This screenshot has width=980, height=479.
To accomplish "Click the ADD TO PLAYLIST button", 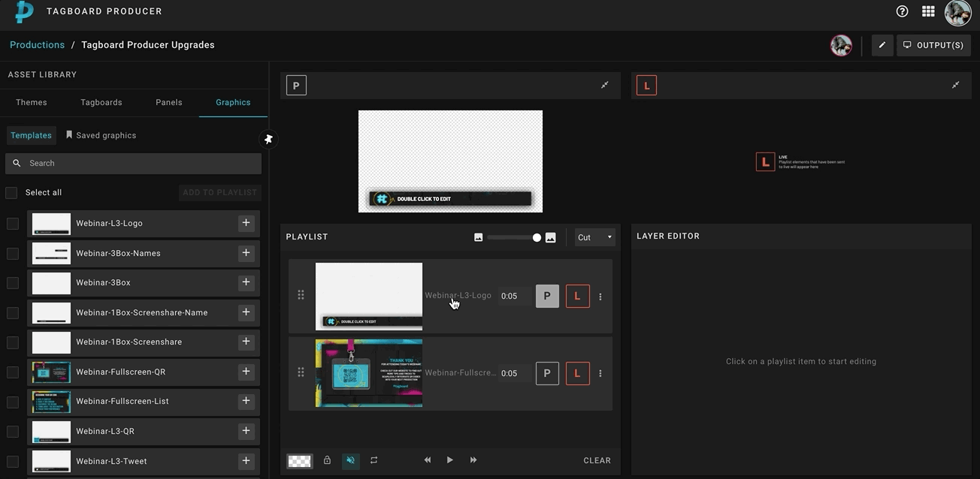I will point(220,192).
